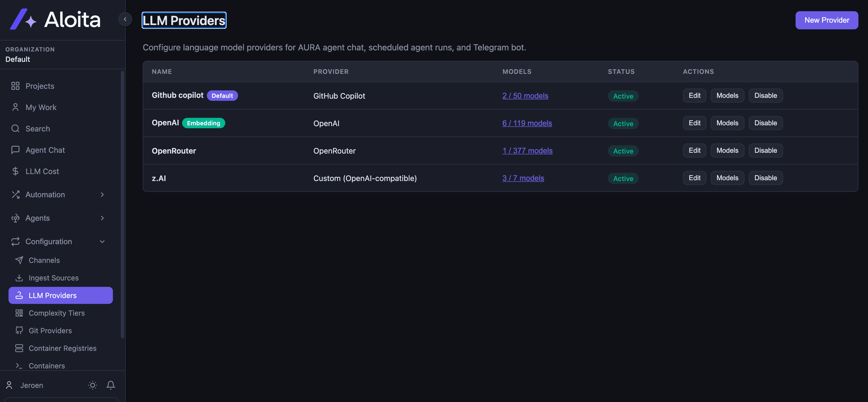
Task: Open Models for OpenRouter row
Action: coord(727,150)
